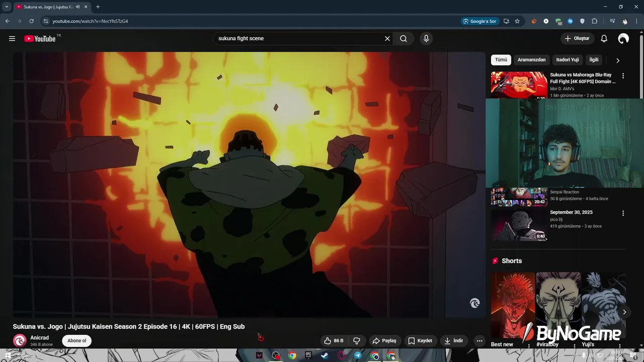Open the YouTube account avatar menu
This screenshot has width=644, height=362.
point(623,39)
